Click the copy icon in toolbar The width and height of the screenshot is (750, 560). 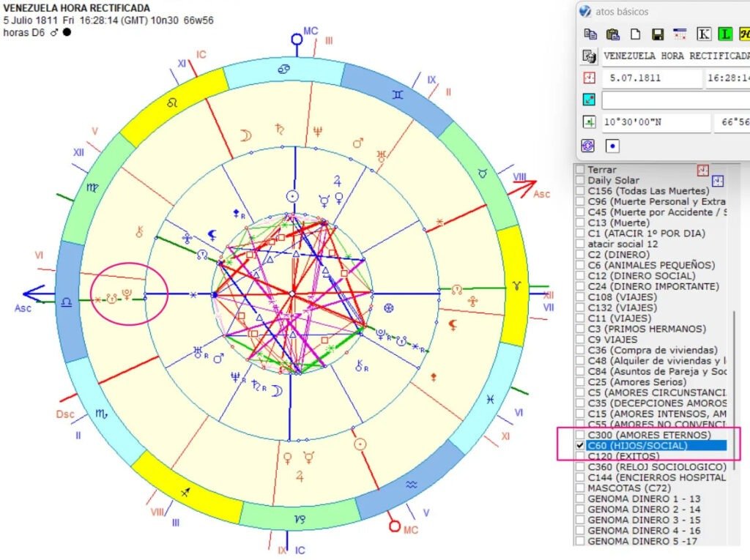pyautogui.click(x=590, y=34)
